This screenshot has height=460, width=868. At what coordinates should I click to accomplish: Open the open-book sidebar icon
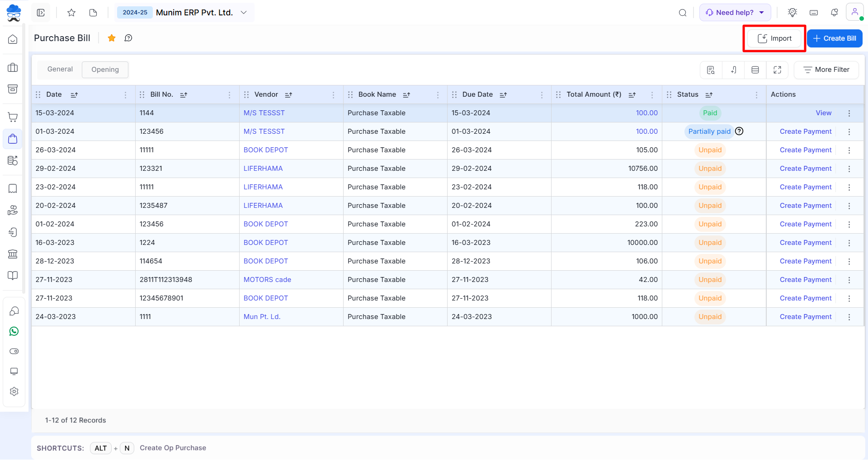click(x=13, y=276)
